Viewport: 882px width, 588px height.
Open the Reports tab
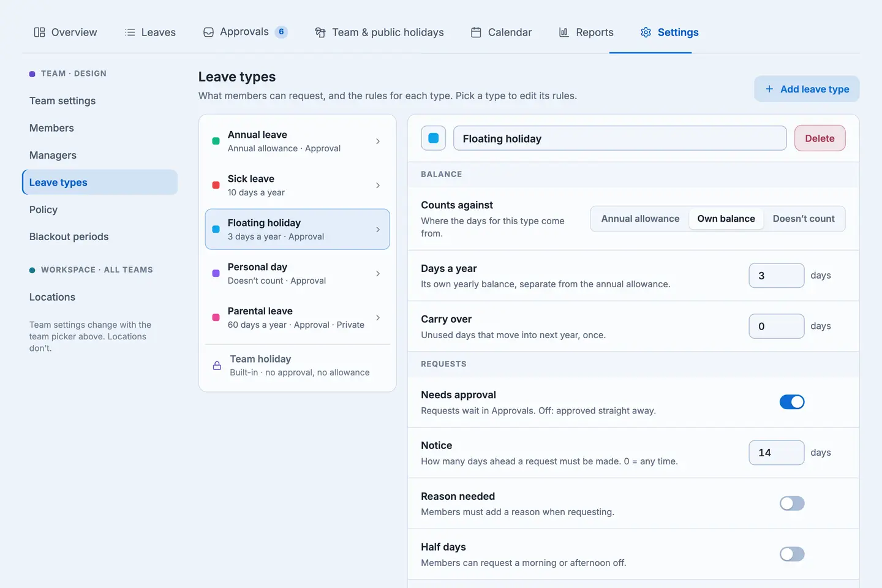(x=586, y=32)
